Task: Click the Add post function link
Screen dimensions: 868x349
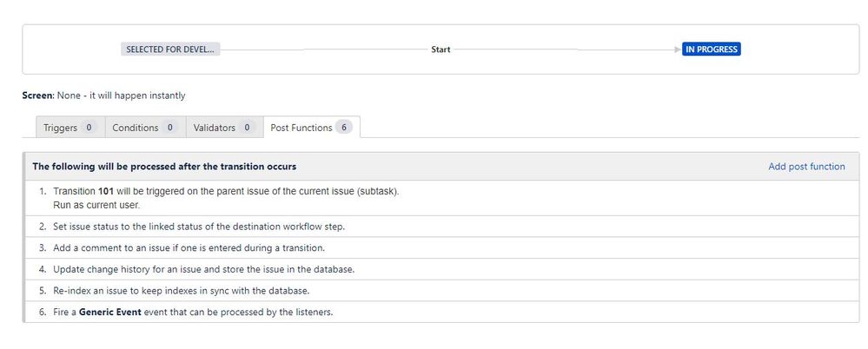Action: tap(806, 167)
